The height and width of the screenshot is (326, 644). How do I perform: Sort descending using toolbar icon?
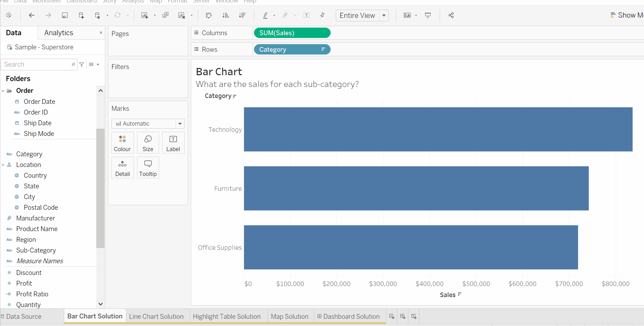tap(242, 15)
